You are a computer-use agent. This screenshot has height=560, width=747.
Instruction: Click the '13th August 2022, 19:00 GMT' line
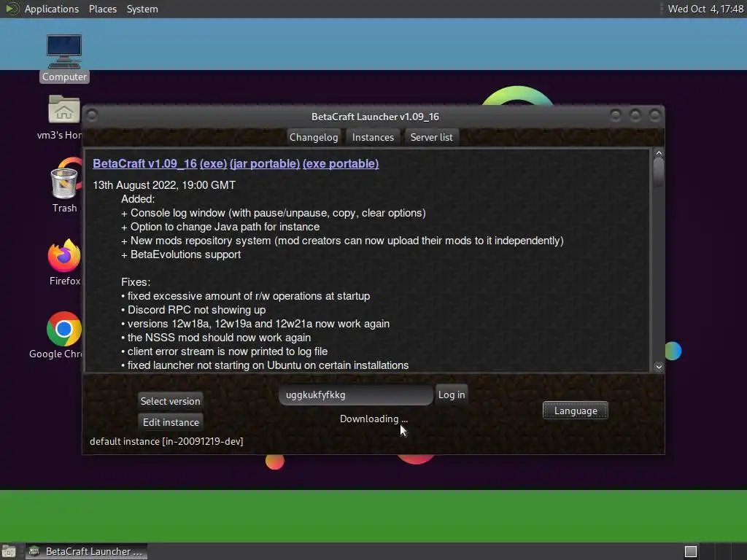[164, 185]
